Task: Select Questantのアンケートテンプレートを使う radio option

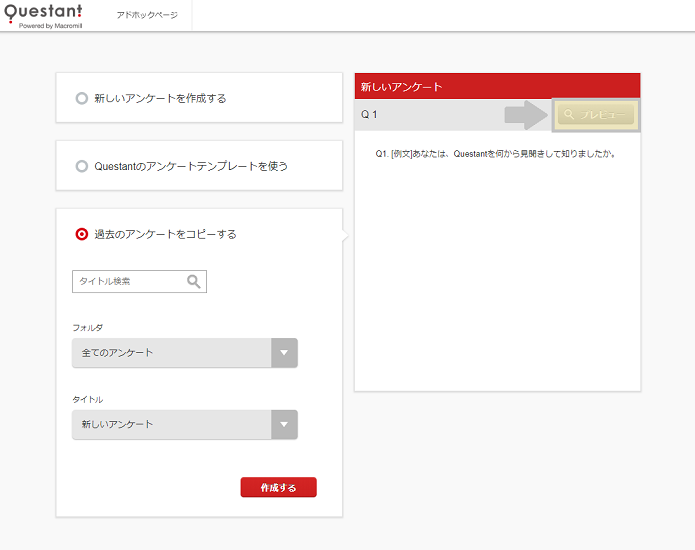Action: click(x=82, y=166)
